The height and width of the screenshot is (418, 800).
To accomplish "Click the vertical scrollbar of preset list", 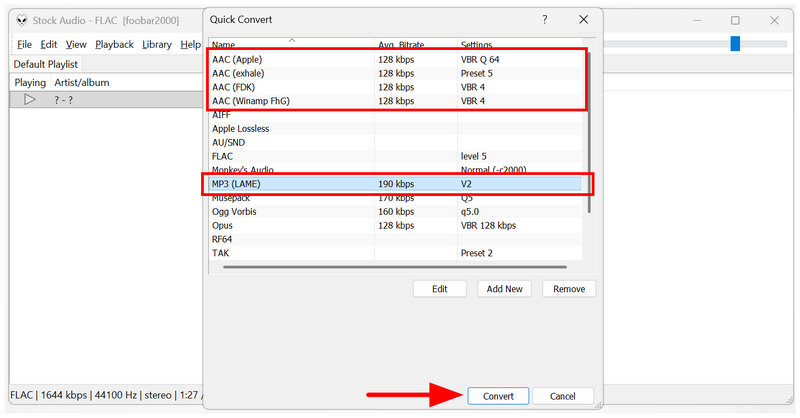I will [x=589, y=132].
